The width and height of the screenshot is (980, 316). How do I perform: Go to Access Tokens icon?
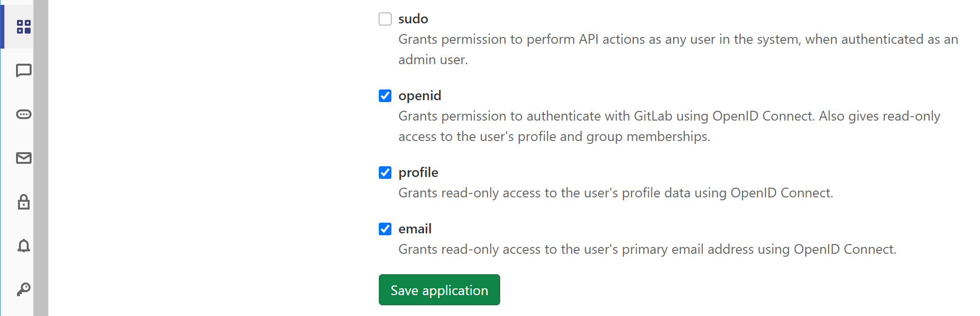tap(23, 114)
